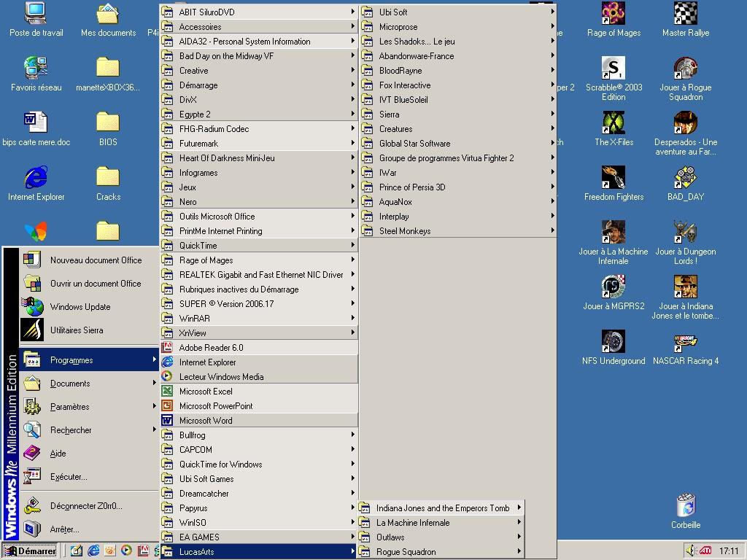Expand the Prince of Persia 3D folder

(458, 187)
